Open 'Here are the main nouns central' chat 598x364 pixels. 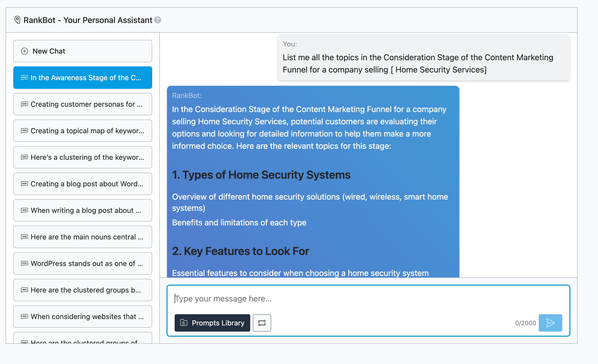(x=82, y=237)
